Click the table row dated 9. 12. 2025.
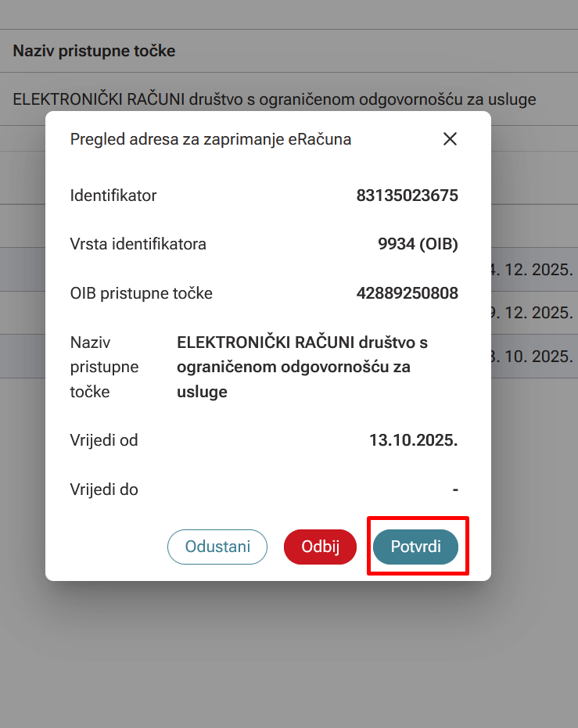The image size is (578, 728). (x=535, y=313)
